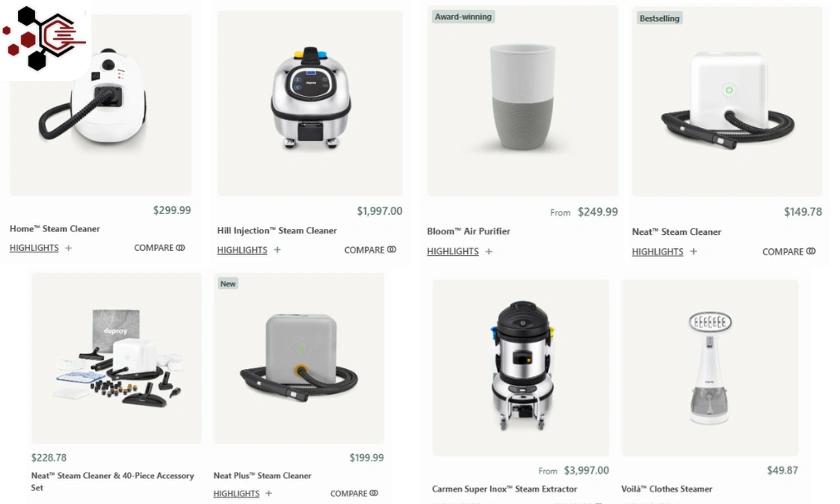Viewport: 840px width, 504px height.
Task: Open HIGHLIGHTS link under Neat Steam Cleaner
Action: 657,252
